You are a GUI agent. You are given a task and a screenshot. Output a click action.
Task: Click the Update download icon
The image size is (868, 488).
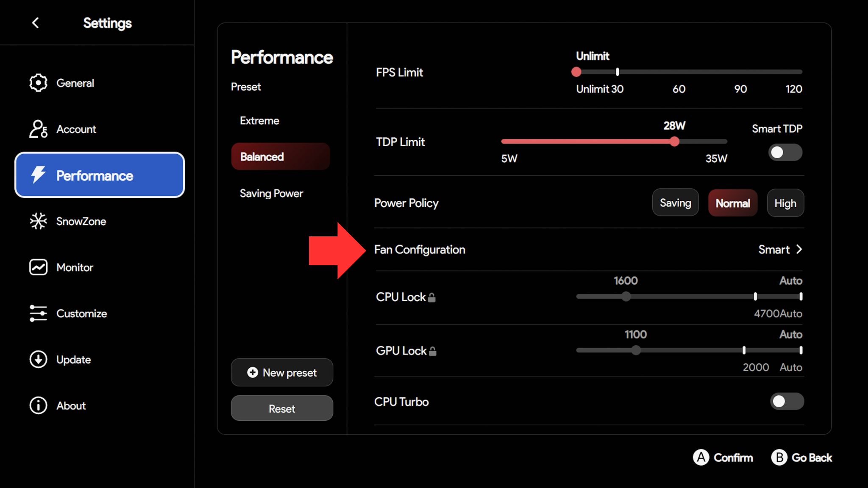click(38, 360)
